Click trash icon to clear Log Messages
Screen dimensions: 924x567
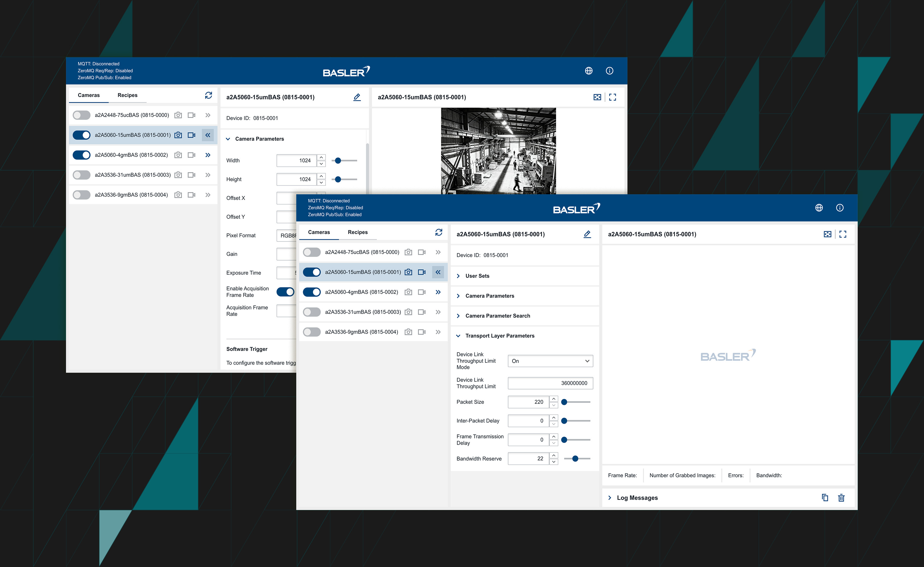click(841, 498)
